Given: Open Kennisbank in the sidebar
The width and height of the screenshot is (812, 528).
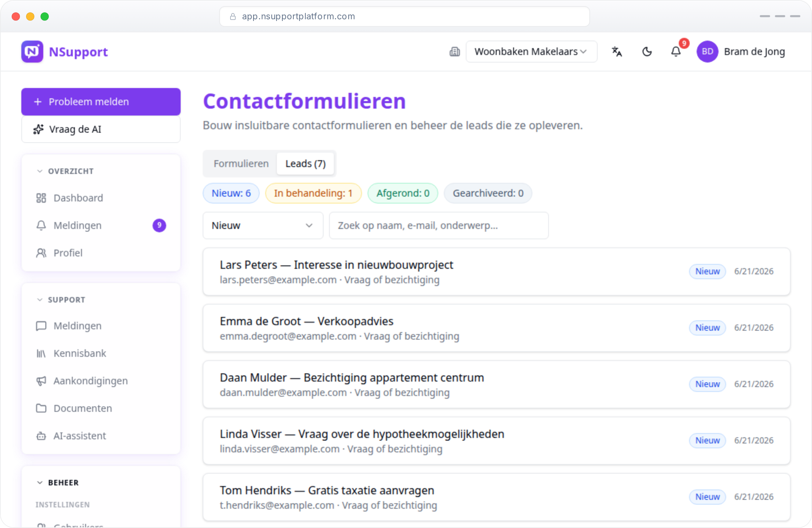Looking at the screenshot, I should tap(101, 353).
